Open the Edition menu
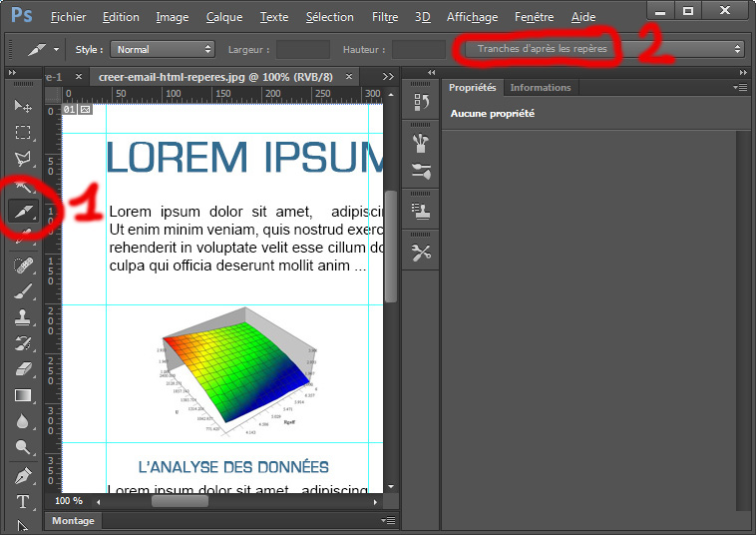The height and width of the screenshot is (535, 756). [121, 17]
